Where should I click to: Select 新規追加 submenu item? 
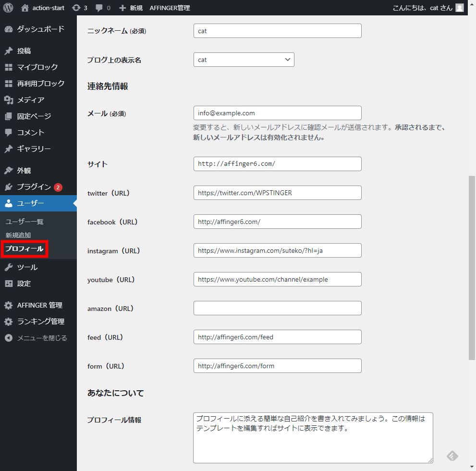pyautogui.click(x=18, y=235)
